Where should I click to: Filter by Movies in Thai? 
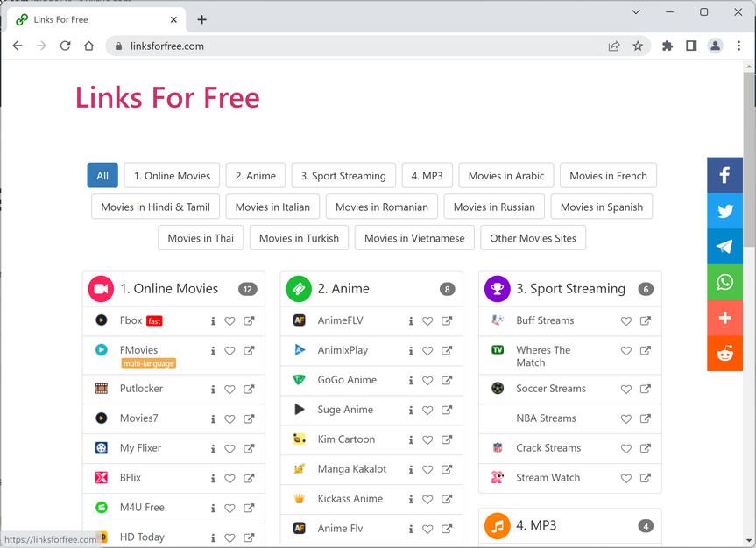coord(201,237)
